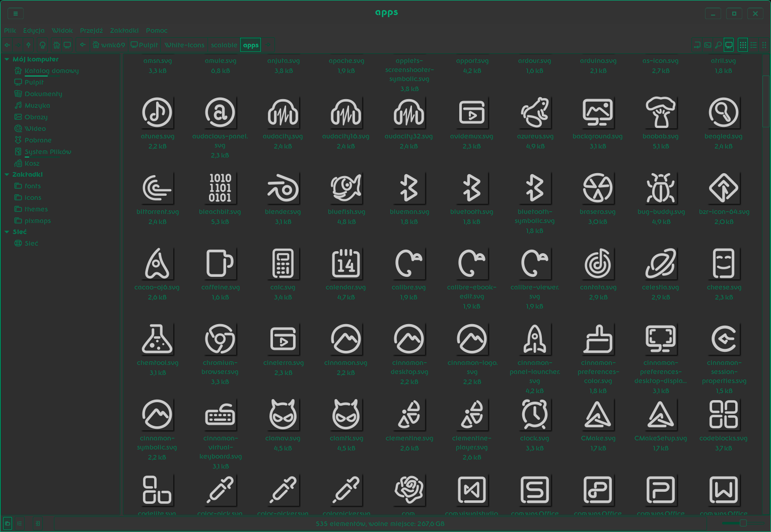
Task: Open the pixmaps bookmark in the sidebar
Action: coord(38,221)
